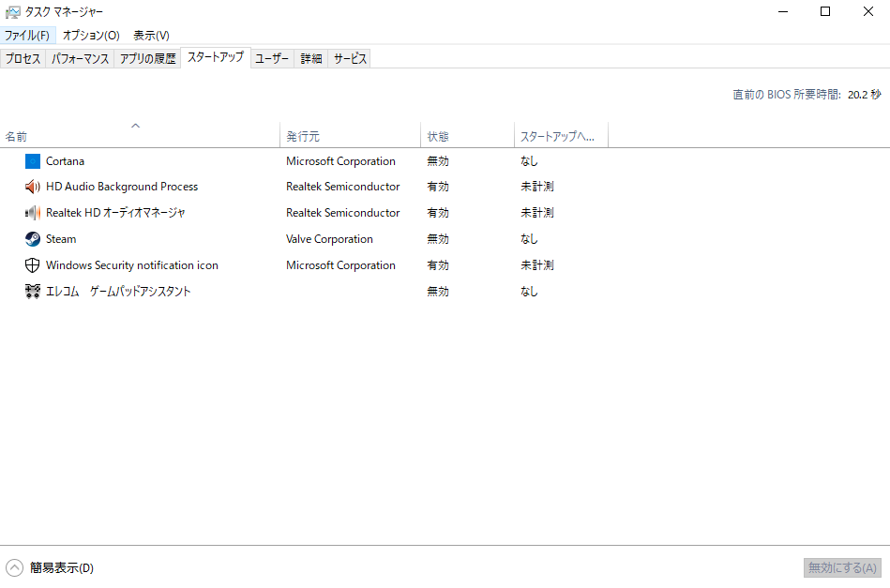
Task: Select the Cortana row name
Action: point(66,161)
